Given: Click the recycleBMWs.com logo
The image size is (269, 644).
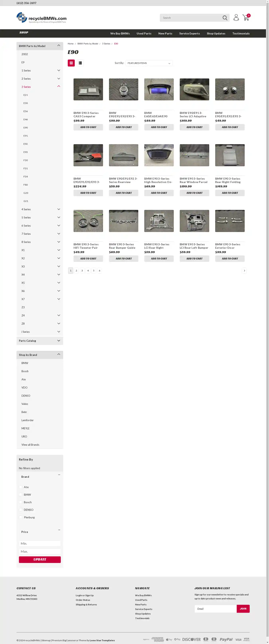Looking at the screenshot, I should click(x=41, y=18).
